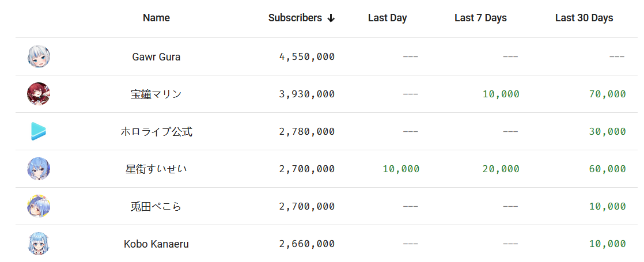
Task: Select Gawr Gura's 4,550,000 subscriber count
Action: pos(307,56)
